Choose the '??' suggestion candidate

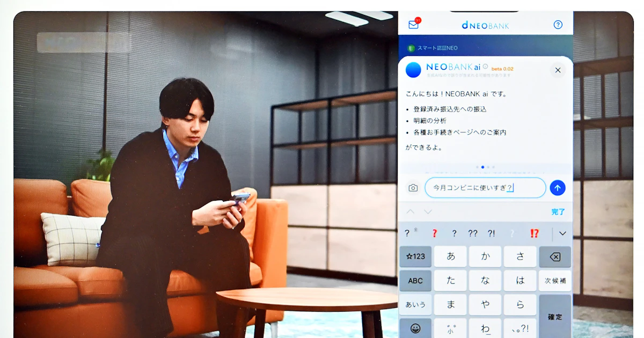(473, 233)
